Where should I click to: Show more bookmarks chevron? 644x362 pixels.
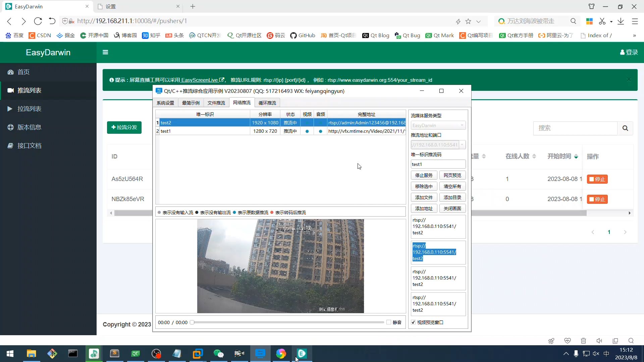(634, 36)
